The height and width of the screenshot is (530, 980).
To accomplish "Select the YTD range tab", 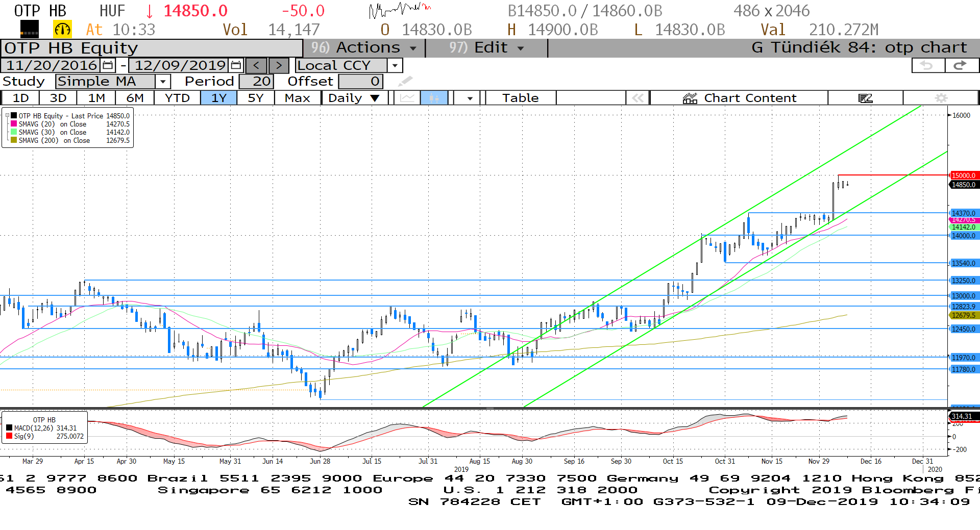I will pos(177,98).
